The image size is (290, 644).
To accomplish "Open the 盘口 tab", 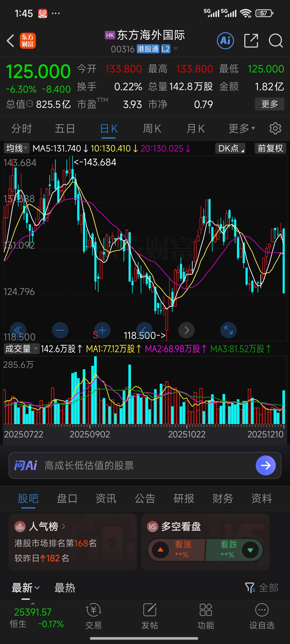I will (67, 498).
